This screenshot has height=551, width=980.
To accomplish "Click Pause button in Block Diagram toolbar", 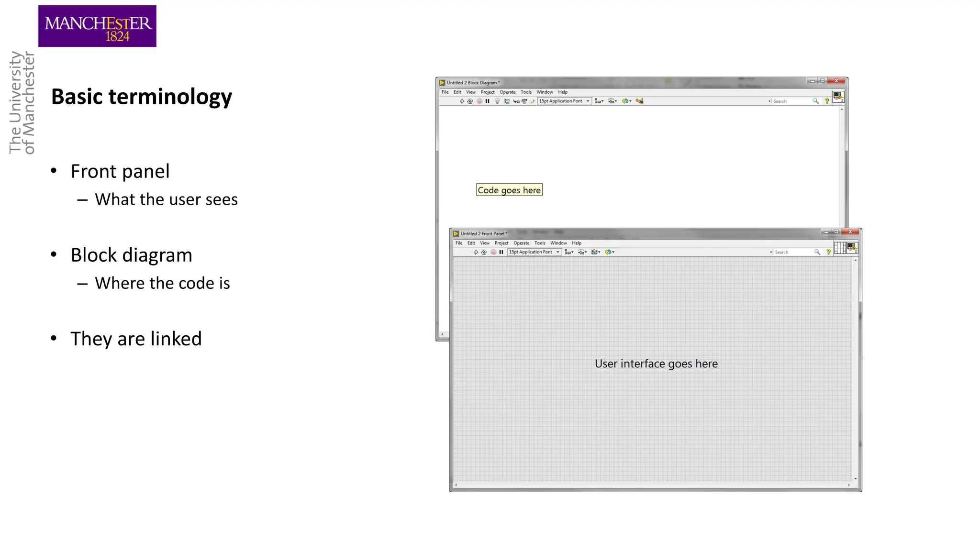I will pos(487,101).
